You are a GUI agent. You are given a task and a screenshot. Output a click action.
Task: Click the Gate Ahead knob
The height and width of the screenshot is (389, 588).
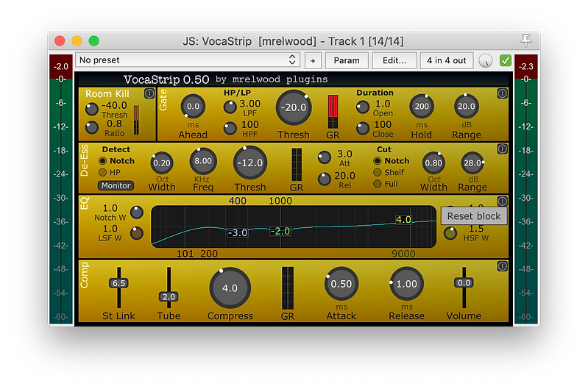click(x=193, y=107)
